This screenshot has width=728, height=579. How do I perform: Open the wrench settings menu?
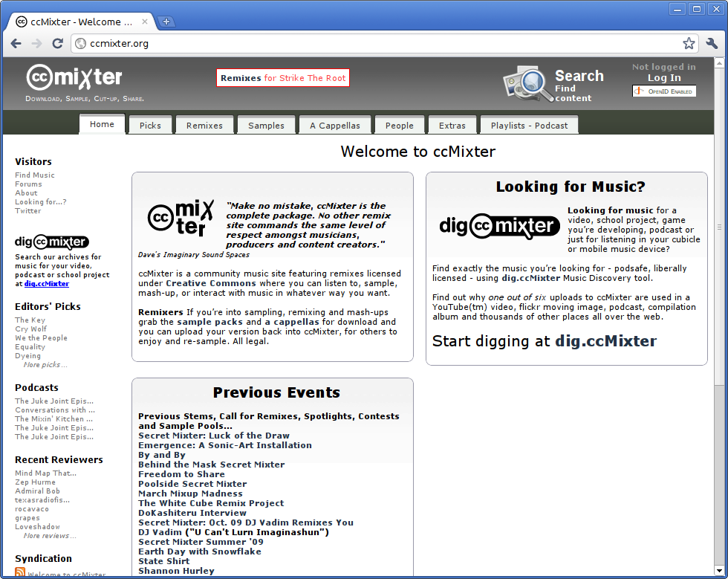tap(712, 43)
